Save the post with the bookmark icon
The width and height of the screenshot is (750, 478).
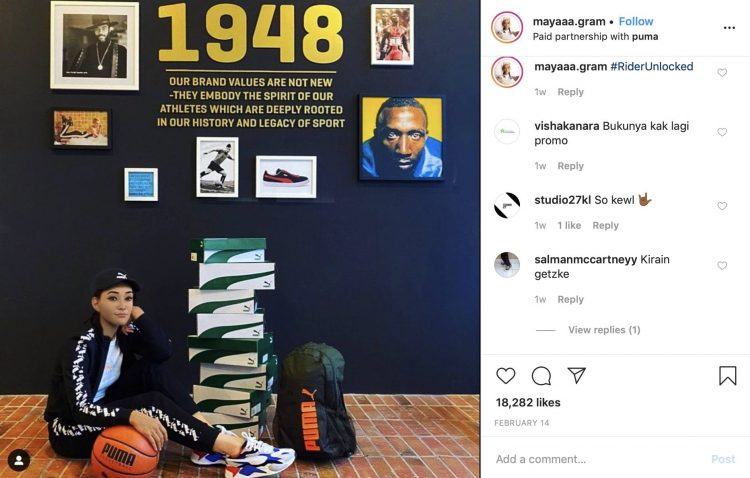[x=728, y=376]
